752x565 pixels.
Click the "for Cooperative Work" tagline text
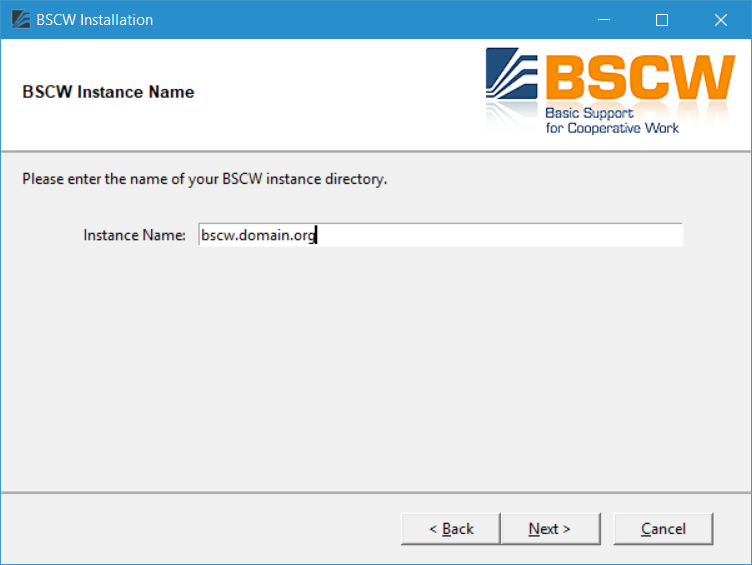tap(612, 128)
